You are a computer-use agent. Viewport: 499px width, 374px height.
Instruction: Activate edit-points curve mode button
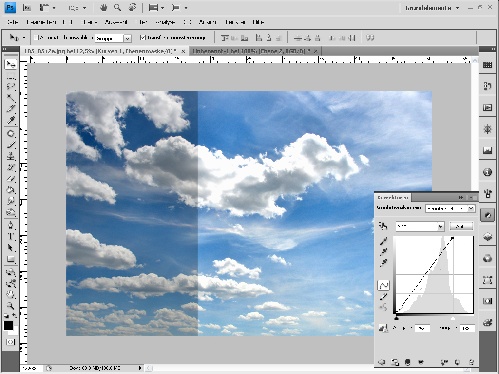[x=383, y=285]
